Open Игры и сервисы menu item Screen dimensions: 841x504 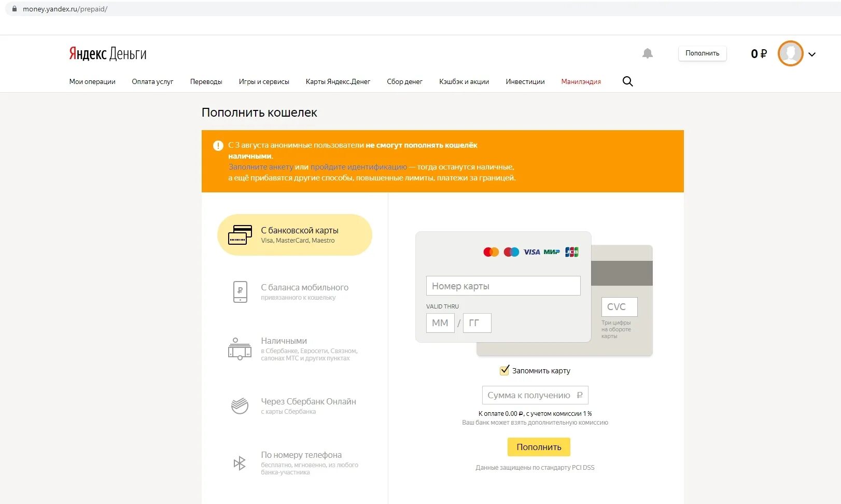pos(264,81)
